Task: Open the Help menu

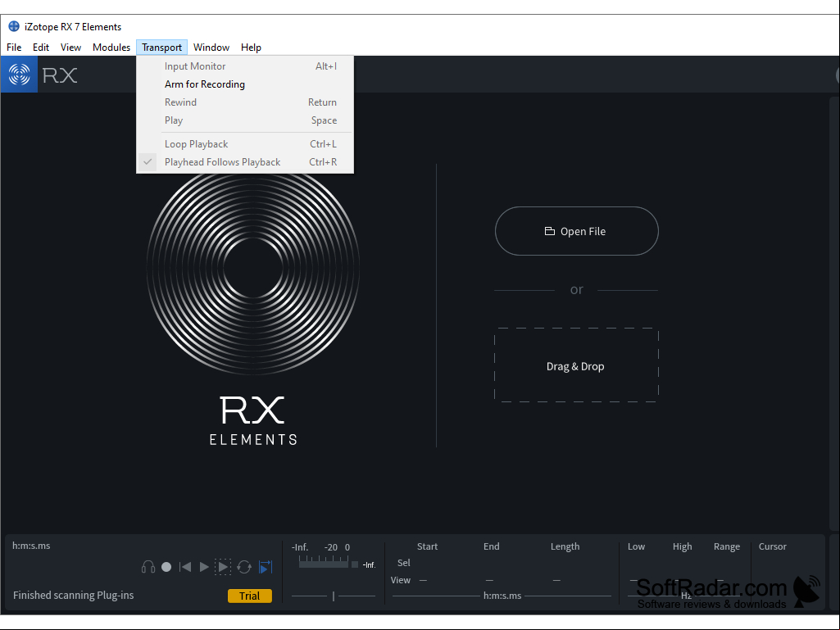Action: point(251,48)
